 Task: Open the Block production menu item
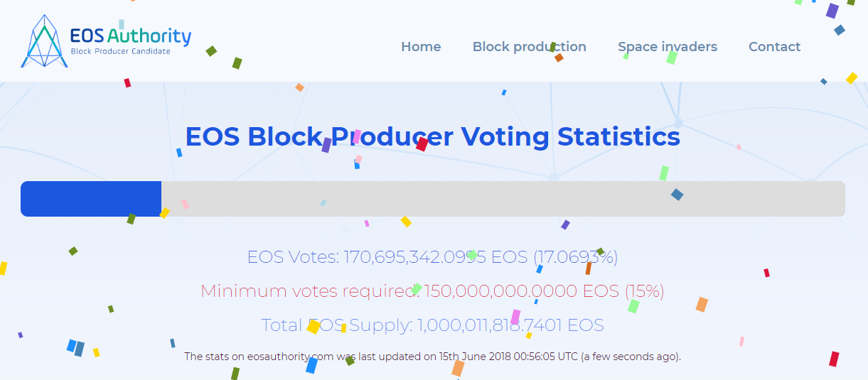530,47
